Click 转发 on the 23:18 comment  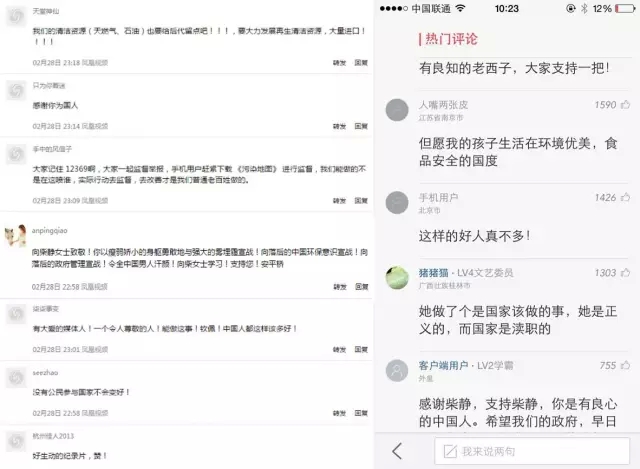tap(339, 63)
